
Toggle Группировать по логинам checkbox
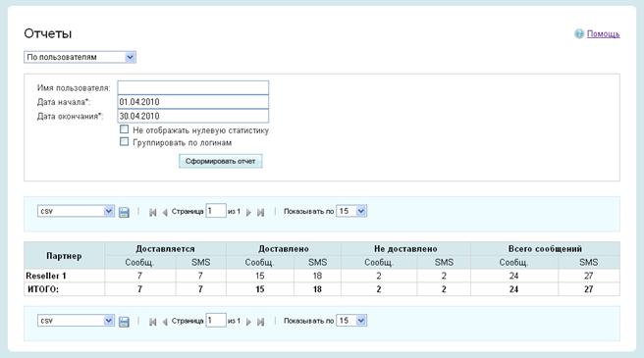pos(124,141)
